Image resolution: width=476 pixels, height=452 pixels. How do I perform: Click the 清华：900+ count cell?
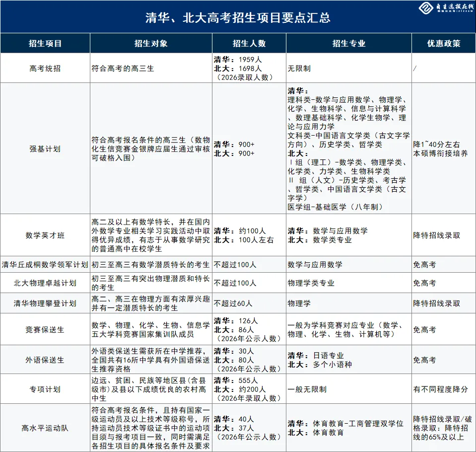249,149
